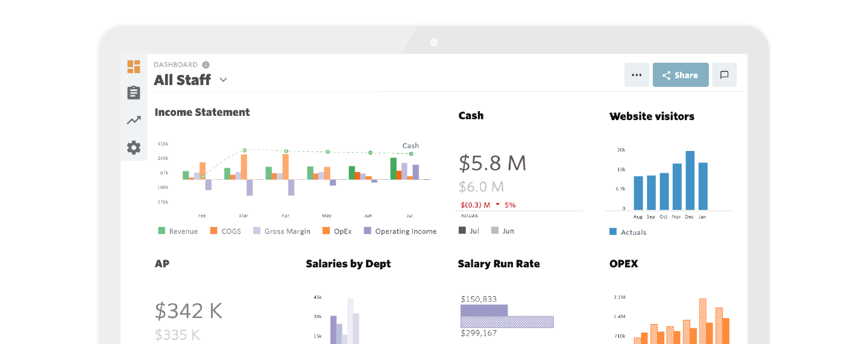Toggle the Revenue legend series
Screen dimensions: 868x344
tap(178, 231)
